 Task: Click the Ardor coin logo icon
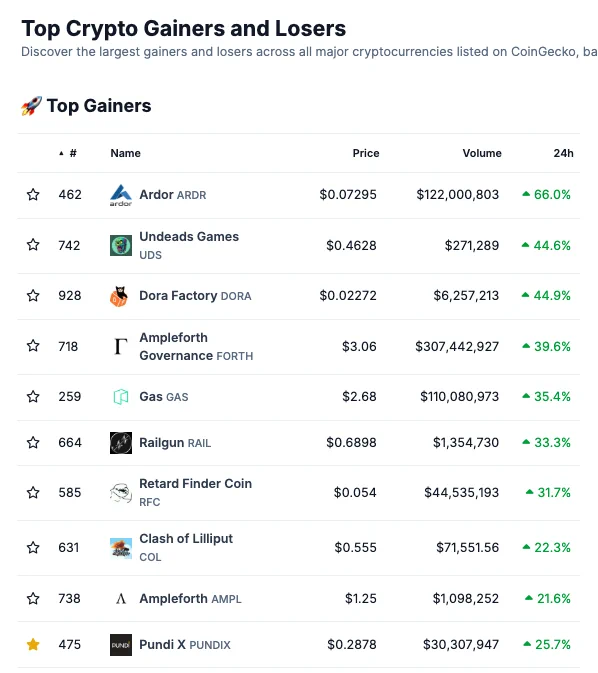coord(121,195)
